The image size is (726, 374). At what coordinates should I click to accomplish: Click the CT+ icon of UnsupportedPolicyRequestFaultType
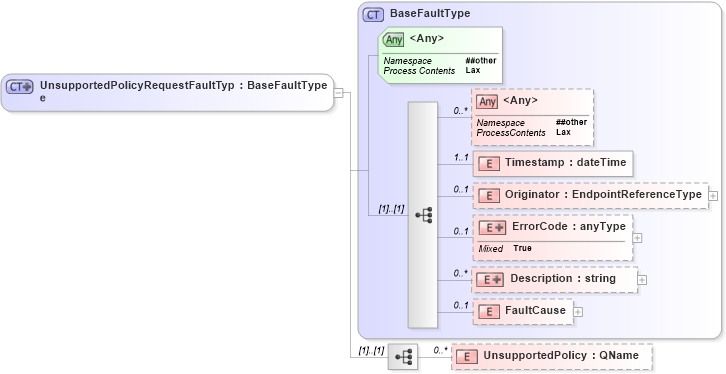tap(20, 87)
